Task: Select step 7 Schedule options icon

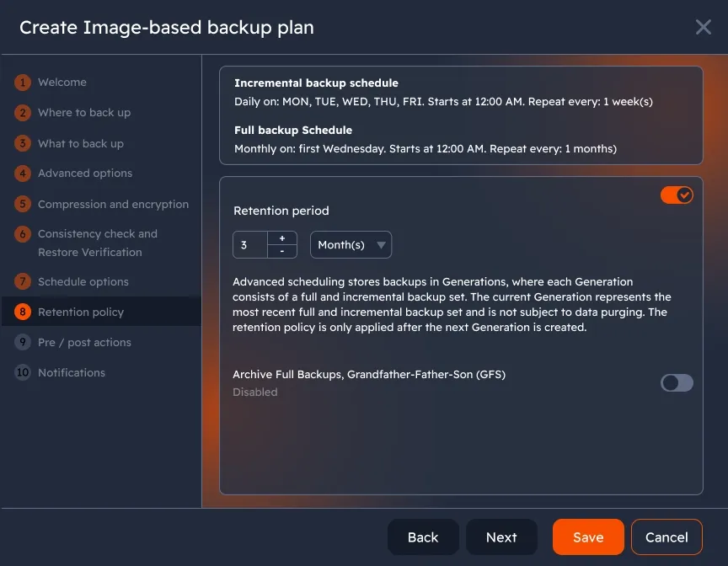Action: [x=22, y=281]
